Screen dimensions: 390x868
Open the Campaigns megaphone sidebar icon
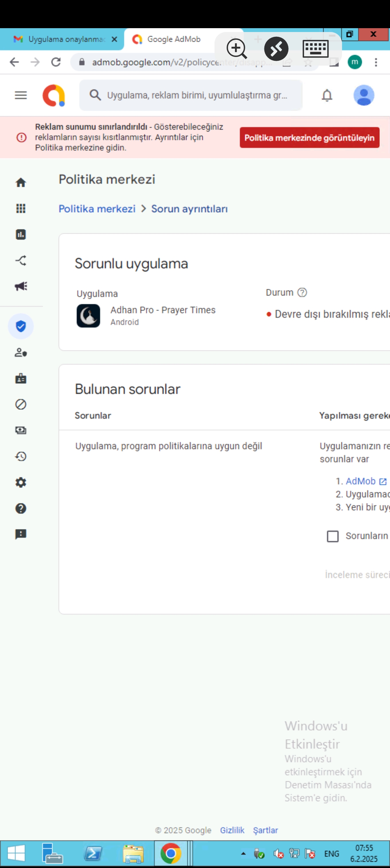pos(21,286)
